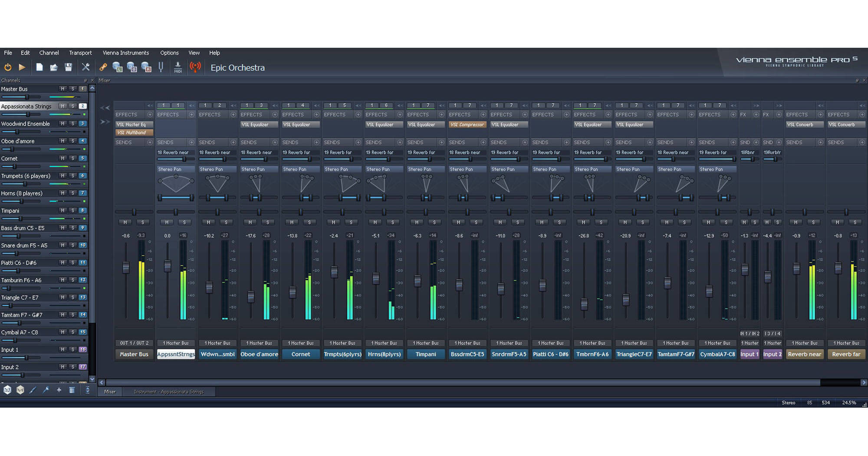Open the 3 / 4 input selector on Input 2
Screen dimensions: 868x456
tap(773, 334)
